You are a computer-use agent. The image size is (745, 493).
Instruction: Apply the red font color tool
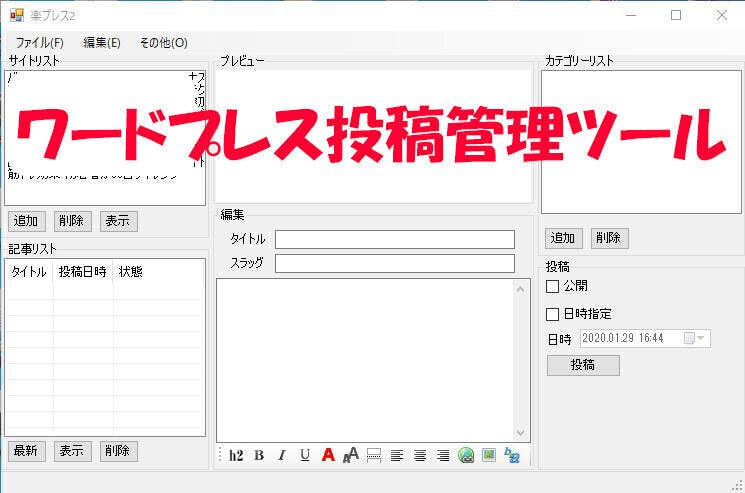tap(328, 455)
